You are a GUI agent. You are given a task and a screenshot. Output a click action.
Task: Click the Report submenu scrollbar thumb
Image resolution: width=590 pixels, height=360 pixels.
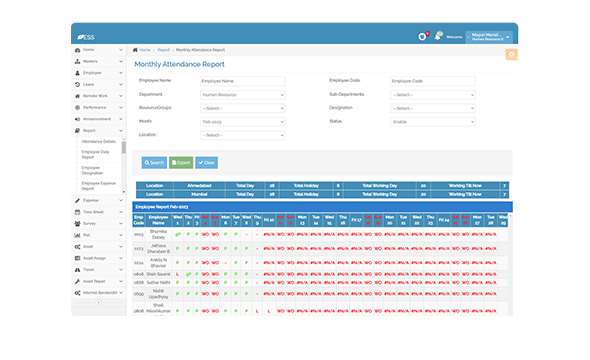(x=124, y=147)
